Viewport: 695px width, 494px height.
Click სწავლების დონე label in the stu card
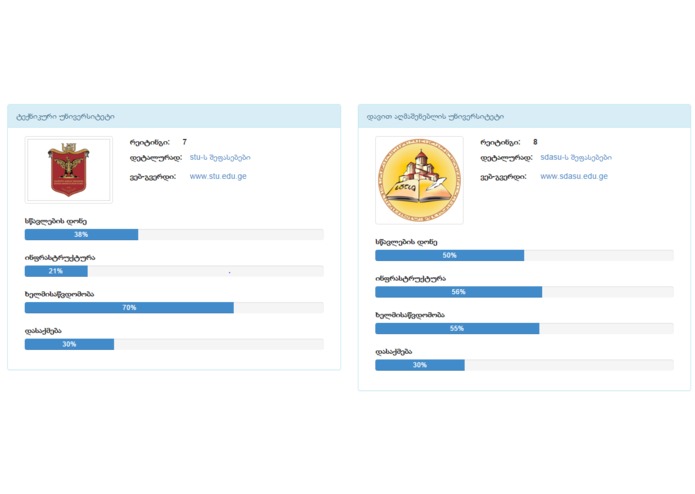(55, 222)
